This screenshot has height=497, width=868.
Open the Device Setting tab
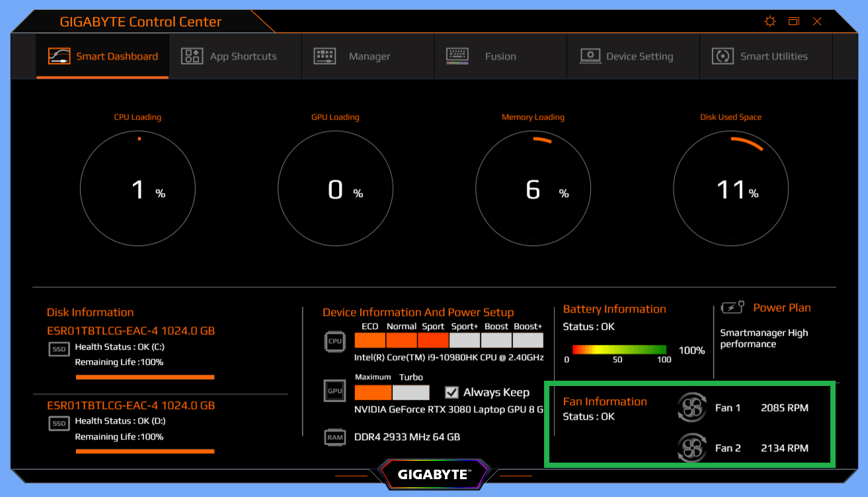633,56
